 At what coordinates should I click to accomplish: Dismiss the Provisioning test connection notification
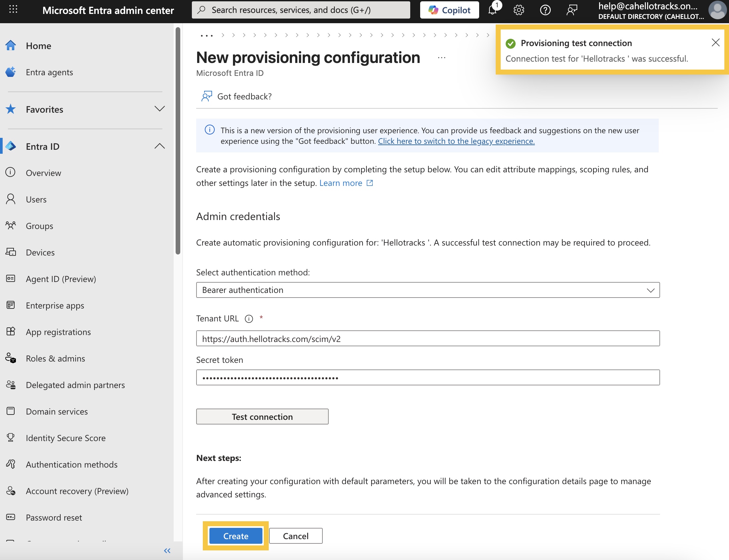pyautogui.click(x=715, y=43)
